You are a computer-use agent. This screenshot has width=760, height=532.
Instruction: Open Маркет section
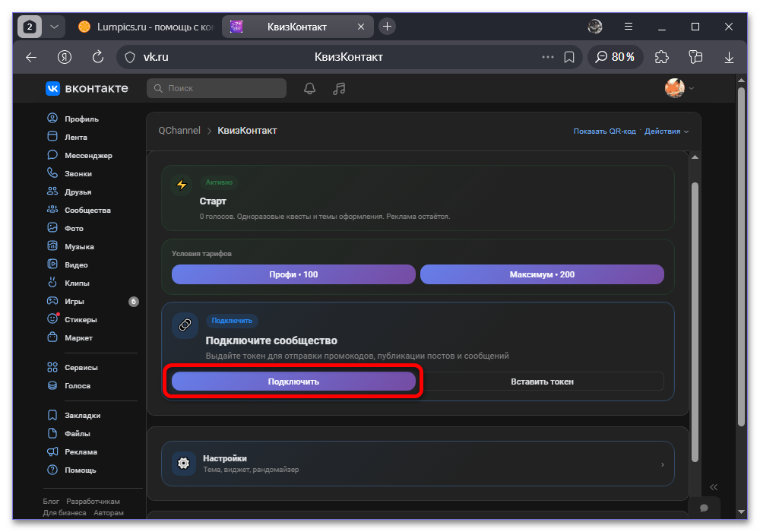click(x=69, y=337)
